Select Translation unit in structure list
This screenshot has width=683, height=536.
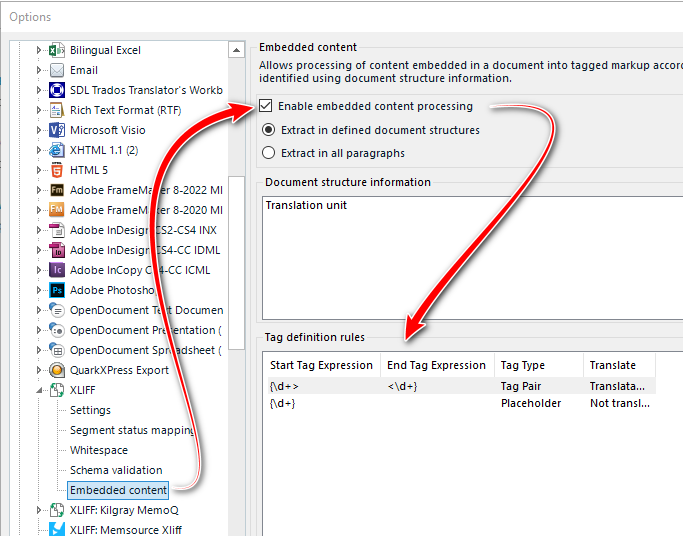(x=306, y=205)
